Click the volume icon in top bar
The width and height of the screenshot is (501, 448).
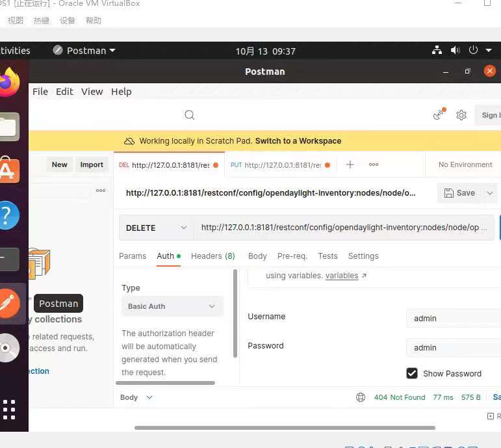pos(456,50)
